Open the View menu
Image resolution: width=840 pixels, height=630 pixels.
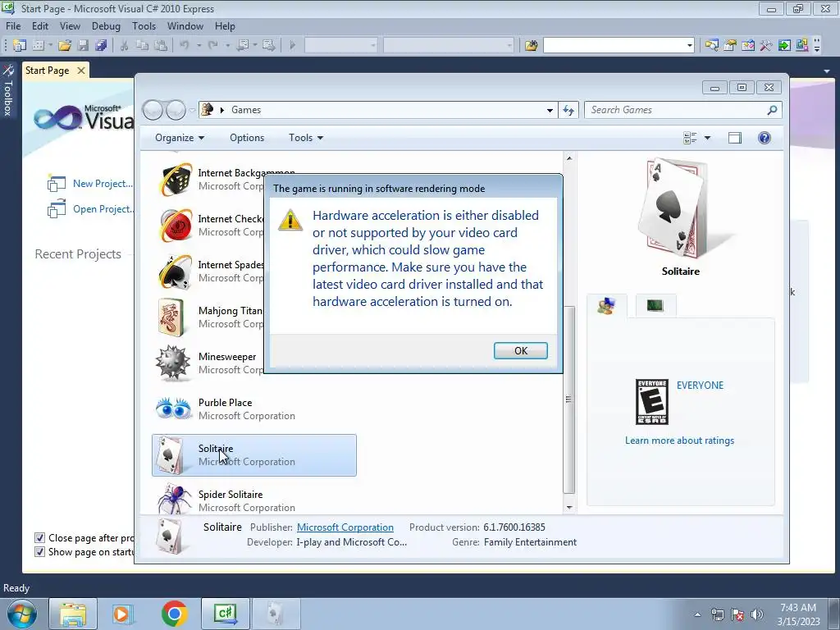(71, 25)
